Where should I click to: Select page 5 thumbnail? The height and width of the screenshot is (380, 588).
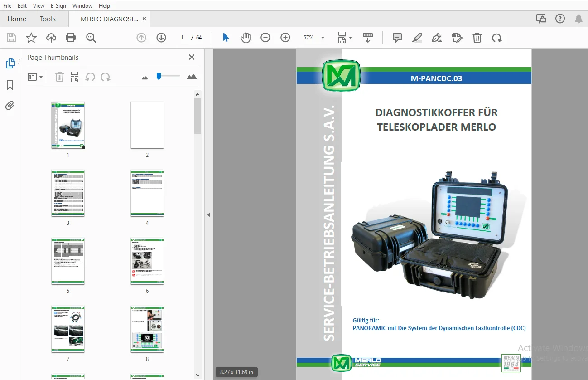[68, 262]
